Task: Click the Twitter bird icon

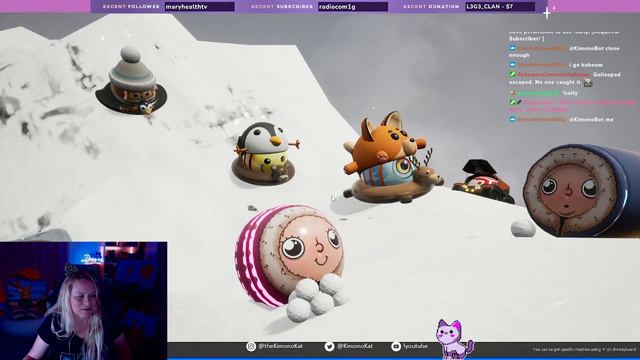Action: pos(329,347)
